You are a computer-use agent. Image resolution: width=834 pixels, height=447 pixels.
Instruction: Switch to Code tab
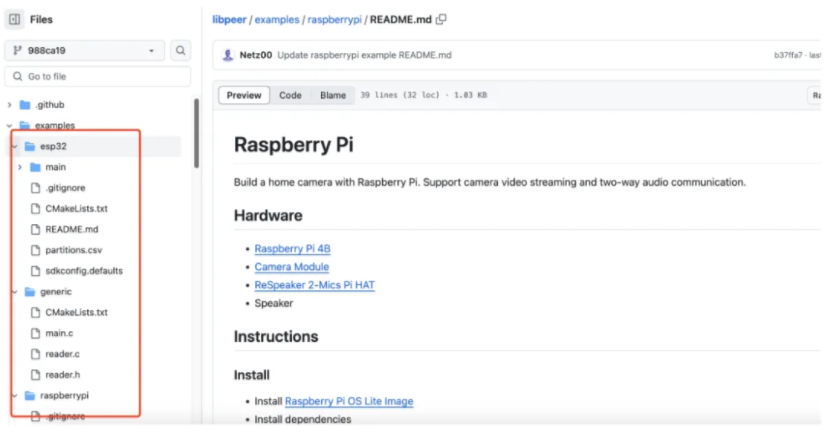click(x=290, y=95)
